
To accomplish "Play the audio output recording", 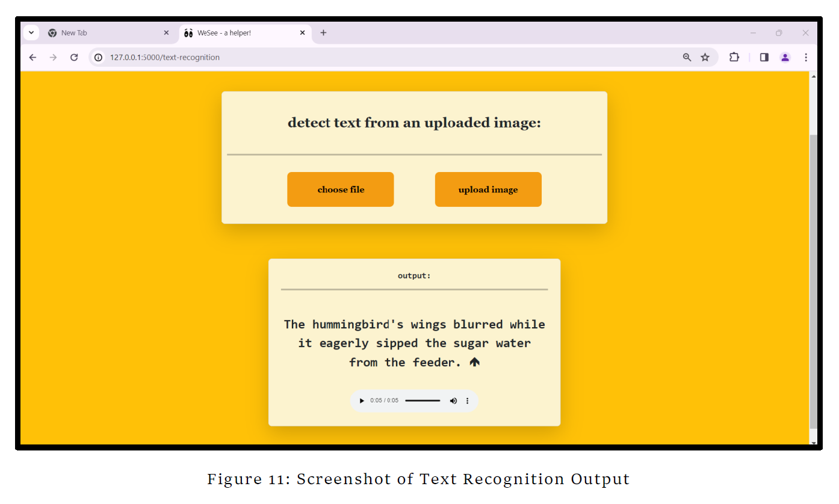I will point(362,401).
